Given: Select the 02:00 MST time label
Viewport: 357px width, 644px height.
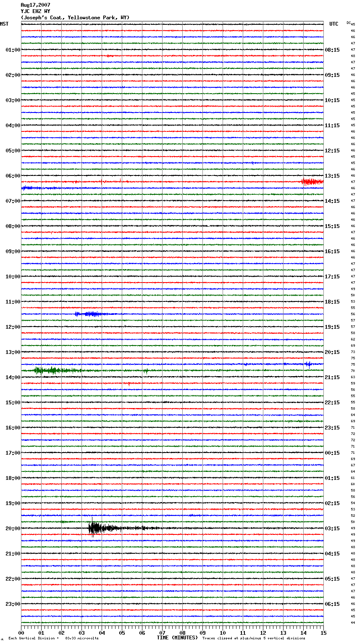Looking at the screenshot, I should tap(13, 75).
